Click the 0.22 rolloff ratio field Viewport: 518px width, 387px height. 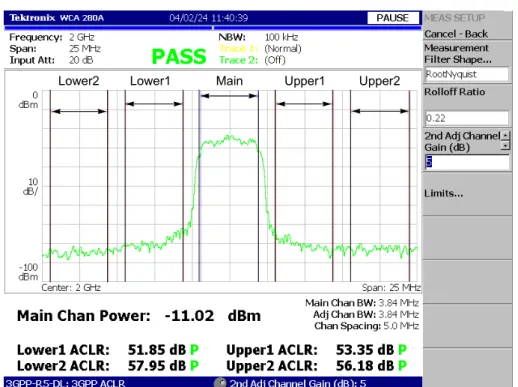pos(467,118)
